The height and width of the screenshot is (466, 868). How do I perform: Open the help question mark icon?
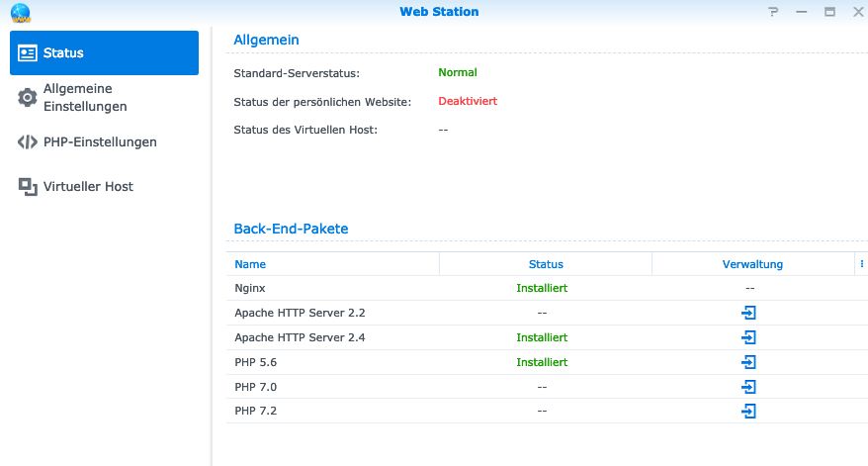pyautogui.click(x=774, y=12)
